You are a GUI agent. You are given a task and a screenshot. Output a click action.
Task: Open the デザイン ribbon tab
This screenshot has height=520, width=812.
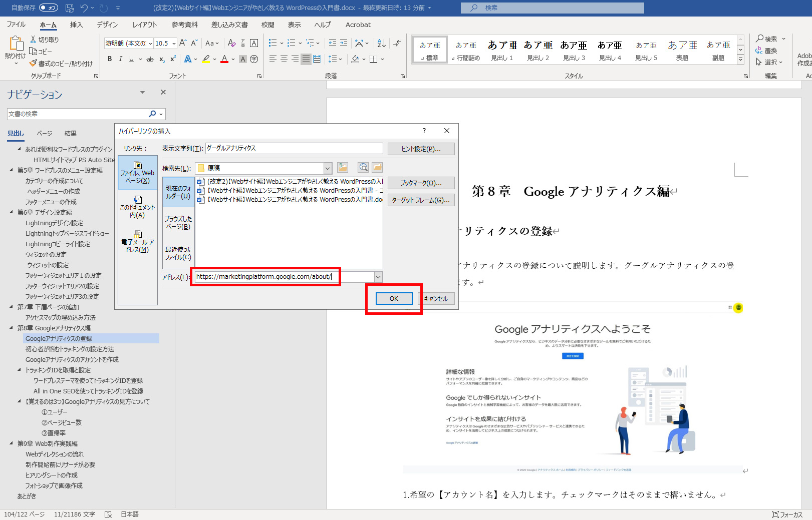point(107,25)
